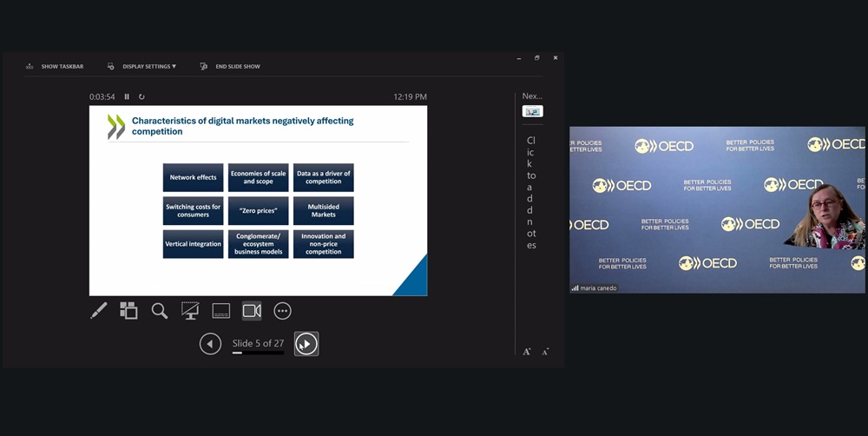Black out the slide show screen
The image size is (868, 436).
pos(190,311)
